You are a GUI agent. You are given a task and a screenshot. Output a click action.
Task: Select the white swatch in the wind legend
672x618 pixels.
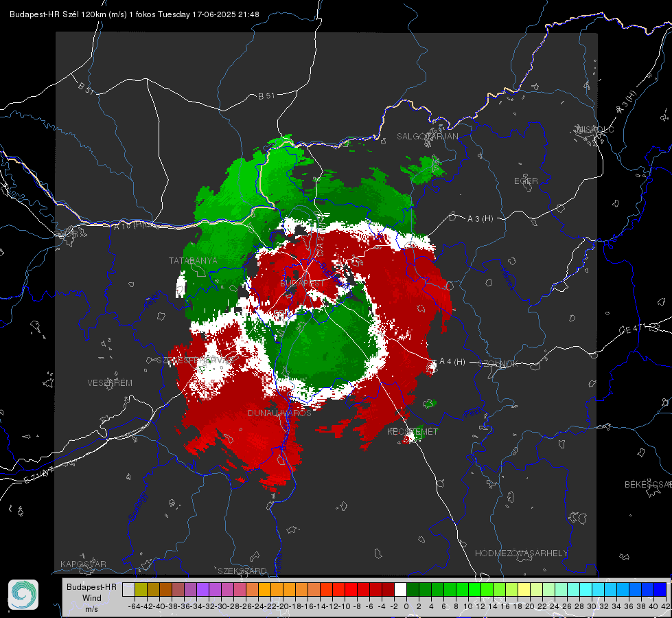(x=400, y=589)
